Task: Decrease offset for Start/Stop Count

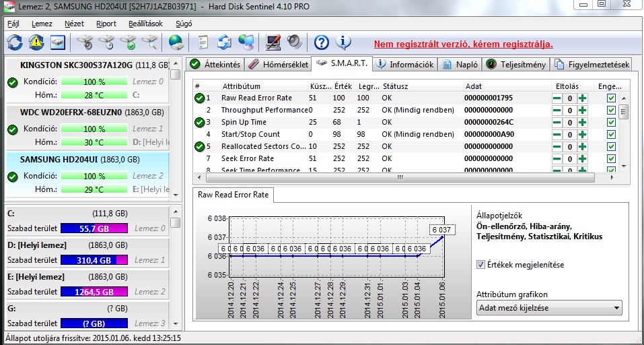Action: 557,135
